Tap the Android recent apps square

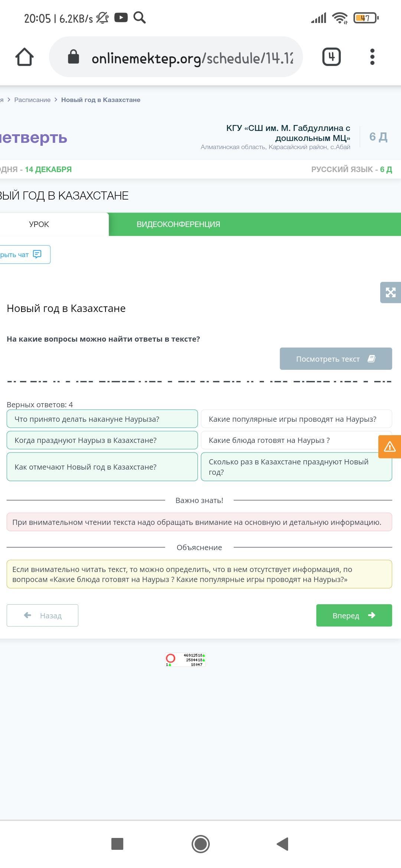(x=117, y=844)
